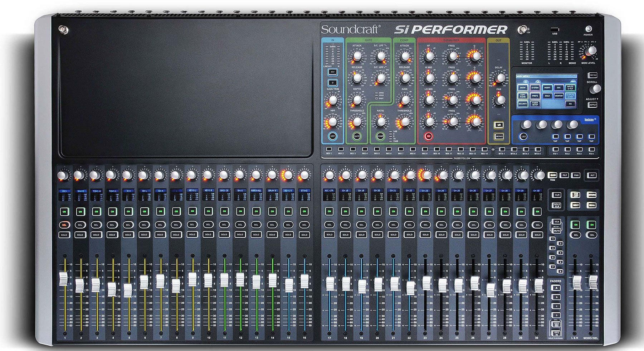Tap the SHOW icon on the touchscreen
The image size is (644, 351).
[523, 87]
